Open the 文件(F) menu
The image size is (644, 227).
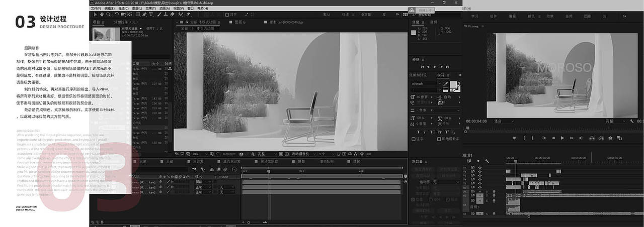click(96, 9)
